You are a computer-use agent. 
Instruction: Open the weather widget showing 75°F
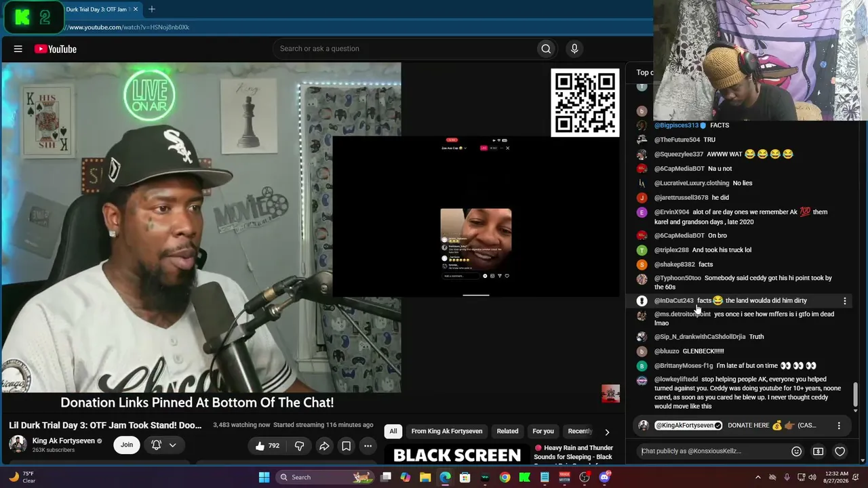[x=22, y=477]
